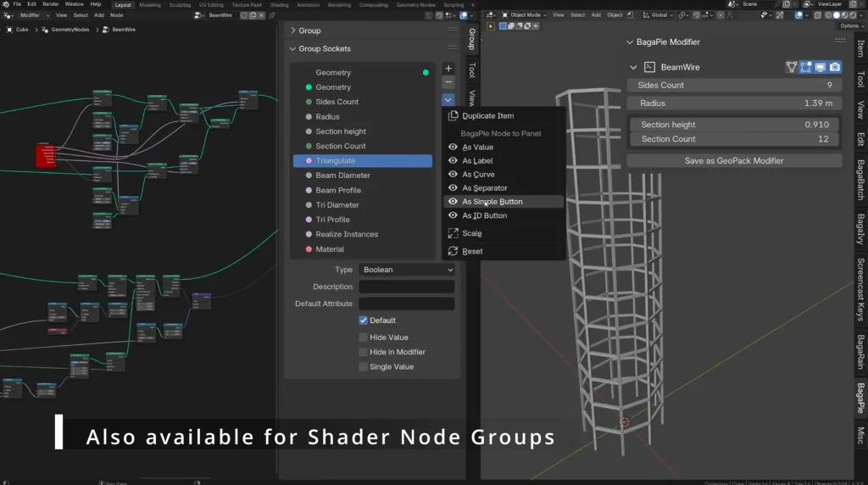This screenshot has width=868, height=485.
Task: Uncheck the Default checkbox
Action: [x=364, y=321]
